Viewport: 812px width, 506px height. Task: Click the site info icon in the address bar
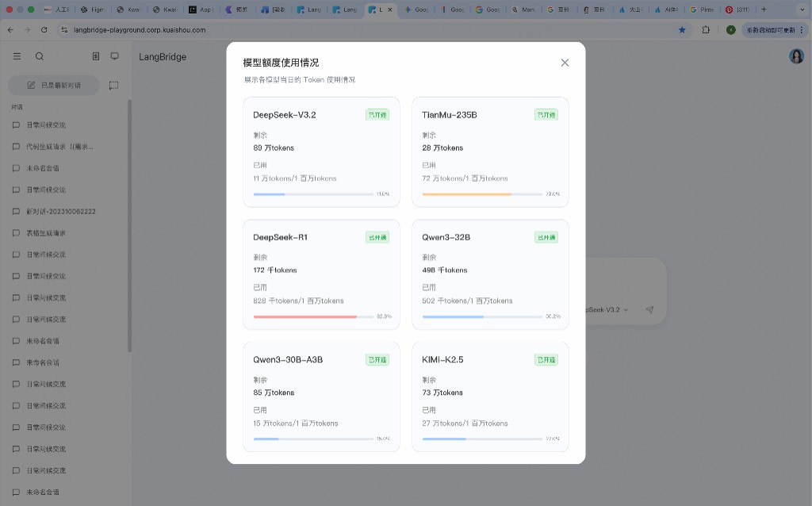[x=64, y=30]
